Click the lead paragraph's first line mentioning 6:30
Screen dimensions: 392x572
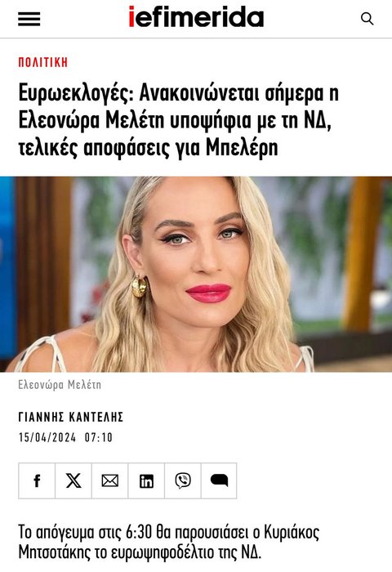[169, 533]
